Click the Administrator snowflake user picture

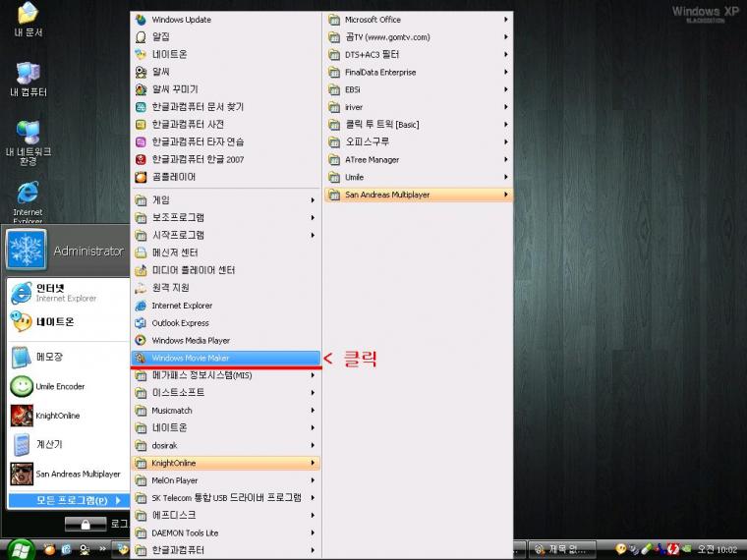pyautogui.click(x=27, y=250)
